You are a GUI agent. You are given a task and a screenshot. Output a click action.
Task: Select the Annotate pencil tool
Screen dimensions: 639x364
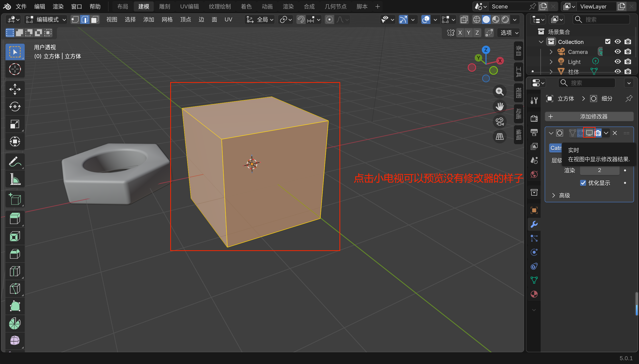[15, 162]
